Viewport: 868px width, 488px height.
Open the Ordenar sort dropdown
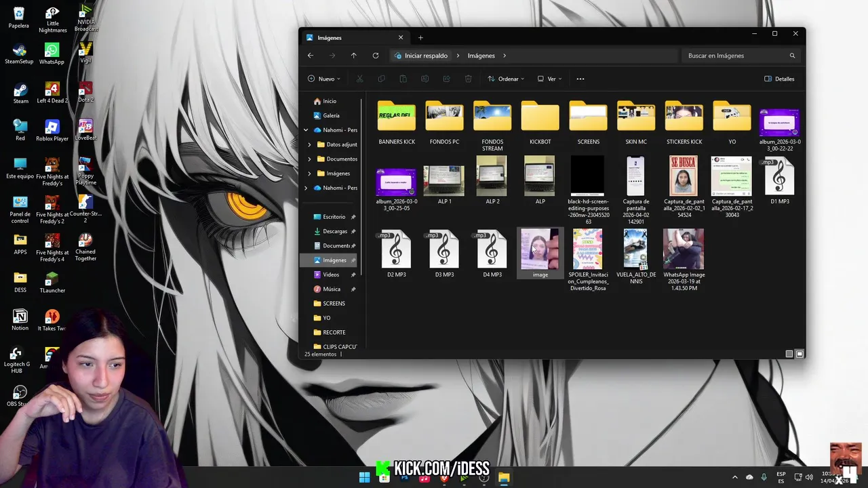click(506, 79)
